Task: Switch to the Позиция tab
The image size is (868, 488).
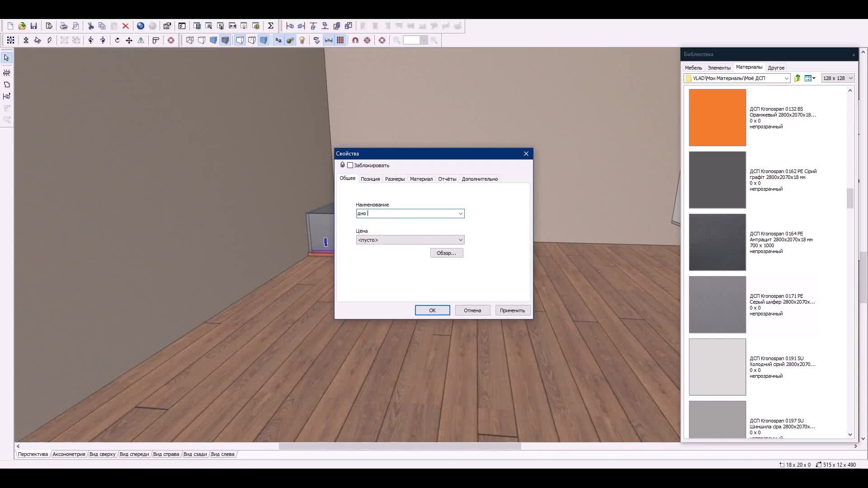Action: [x=370, y=179]
